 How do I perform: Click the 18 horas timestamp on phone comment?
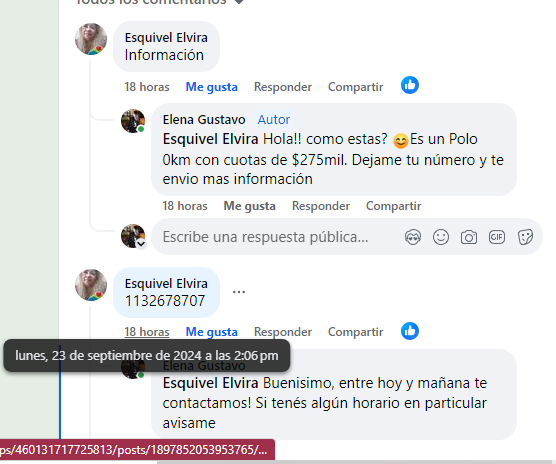point(147,332)
